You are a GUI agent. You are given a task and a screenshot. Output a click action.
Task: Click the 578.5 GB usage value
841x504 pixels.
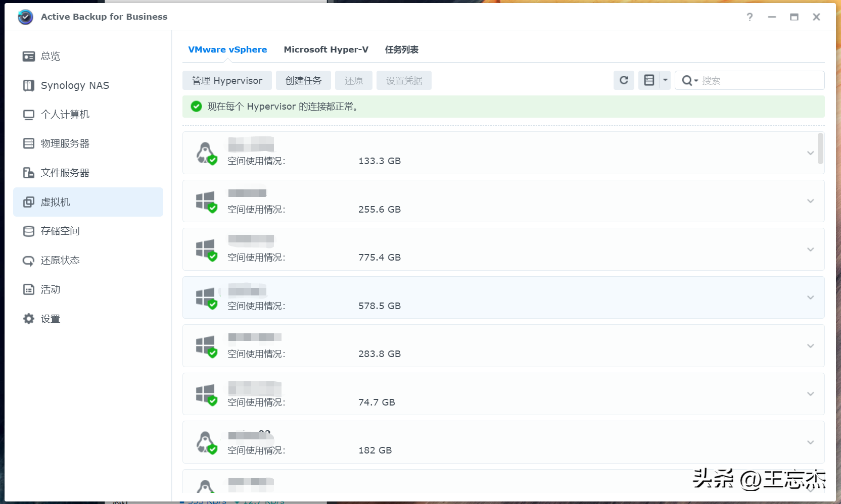[380, 306]
